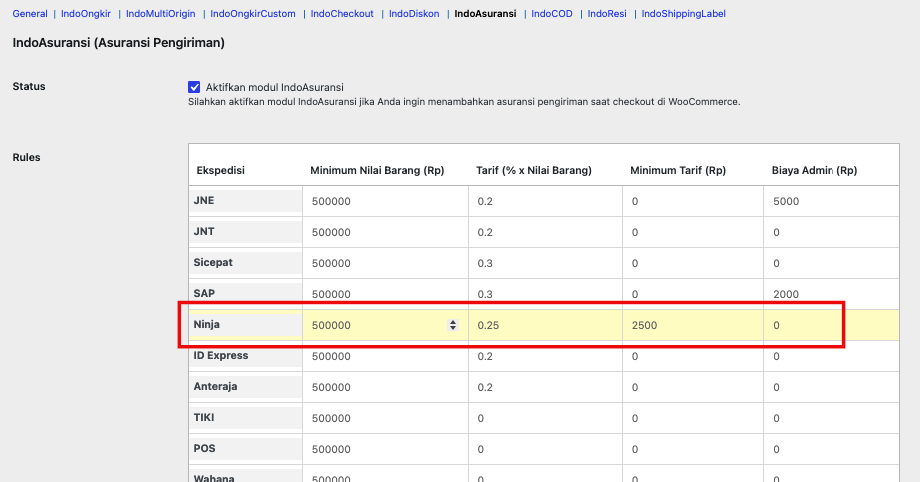Click the Minimum Tarif (Rp) column header

pos(678,170)
